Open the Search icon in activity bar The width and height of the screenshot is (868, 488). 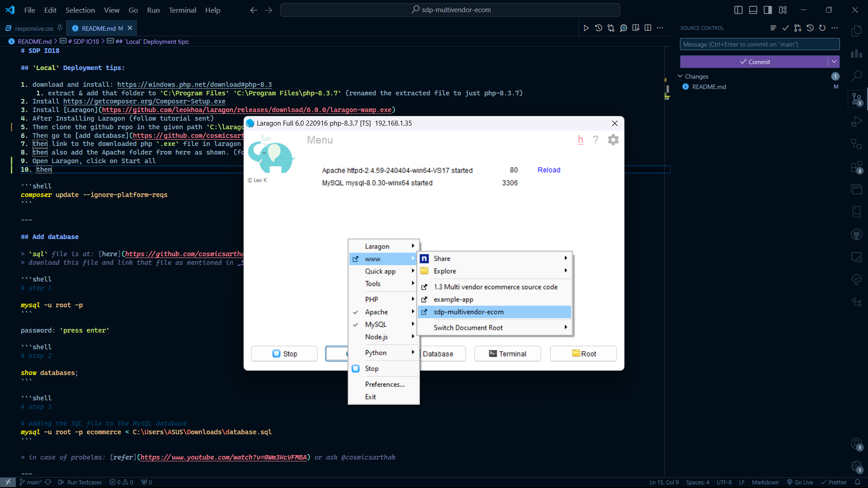(x=856, y=76)
